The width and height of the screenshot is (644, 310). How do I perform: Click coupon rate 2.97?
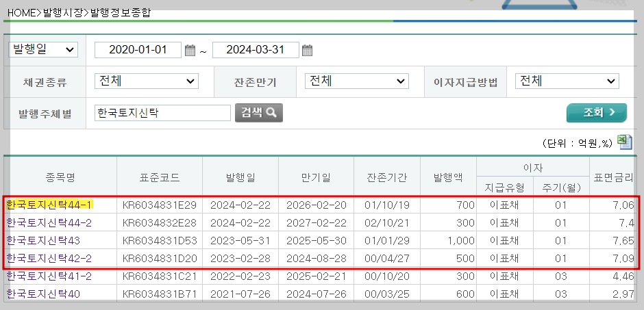pyautogui.click(x=622, y=294)
